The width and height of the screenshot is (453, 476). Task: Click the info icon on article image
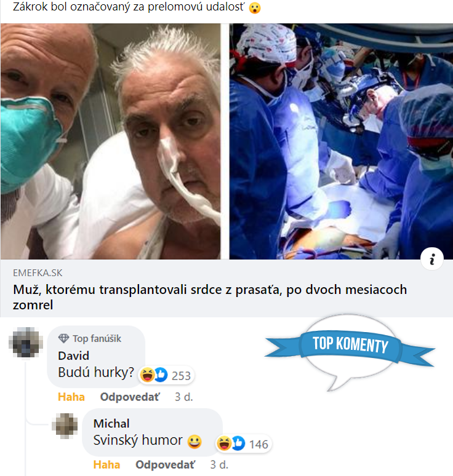coord(431,259)
